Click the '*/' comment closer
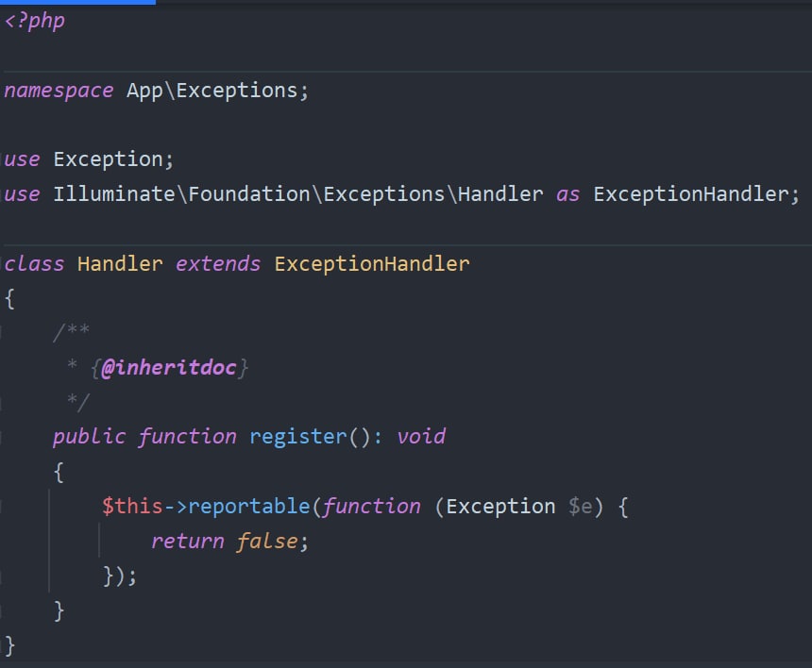The width and height of the screenshot is (812, 668). click(78, 402)
